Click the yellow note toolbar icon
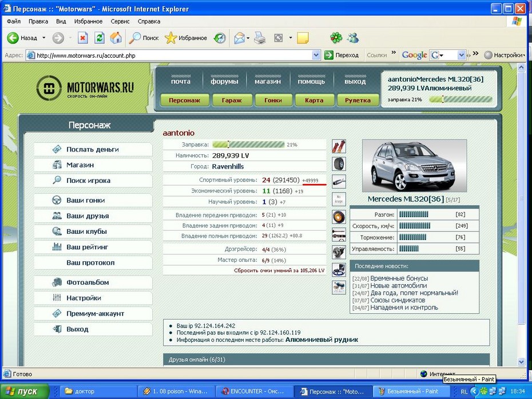 pos(303,38)
